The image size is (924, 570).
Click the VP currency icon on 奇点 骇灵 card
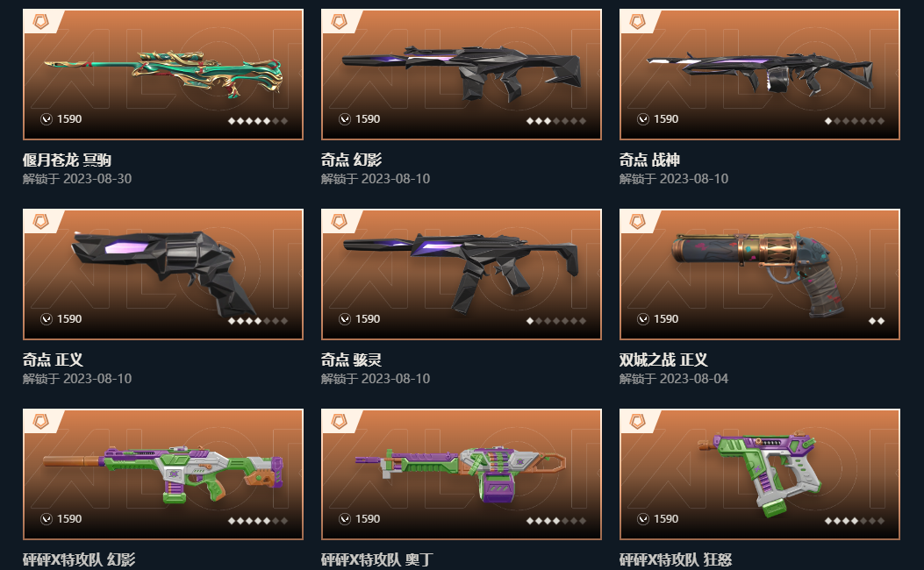(x=345, y=319)
